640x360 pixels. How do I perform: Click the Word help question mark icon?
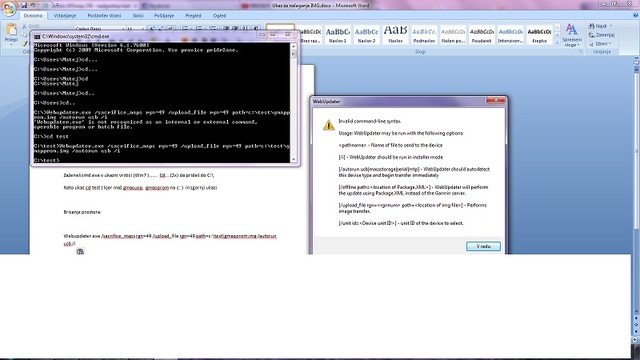635,15
